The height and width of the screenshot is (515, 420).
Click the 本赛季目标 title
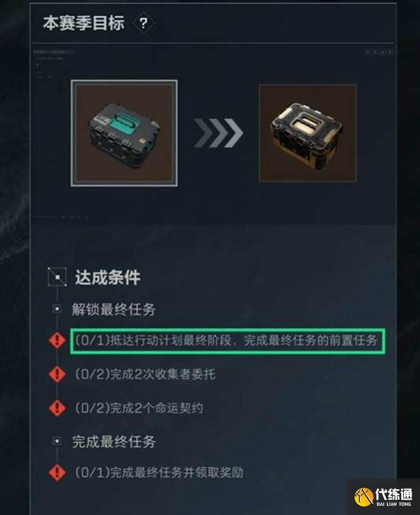click(83, 23)
